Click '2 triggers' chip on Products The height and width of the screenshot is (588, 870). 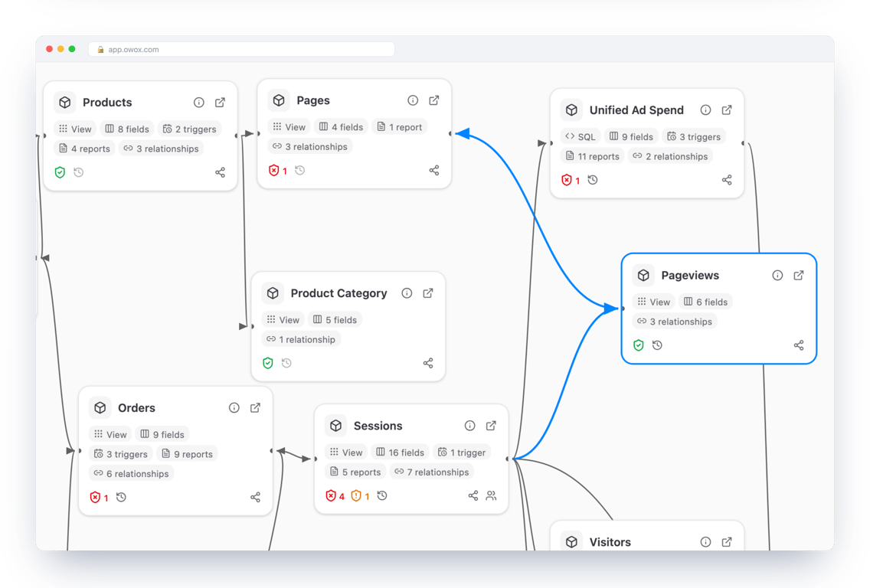click(190, 129)
